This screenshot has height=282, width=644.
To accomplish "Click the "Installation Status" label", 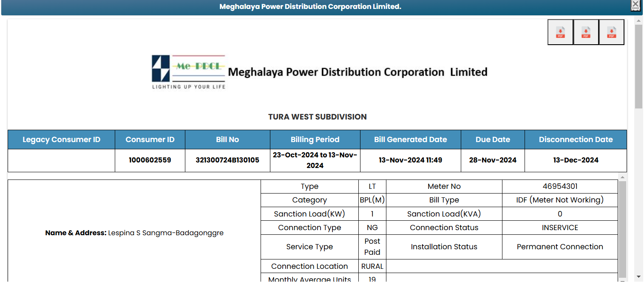I will [444, 247].
